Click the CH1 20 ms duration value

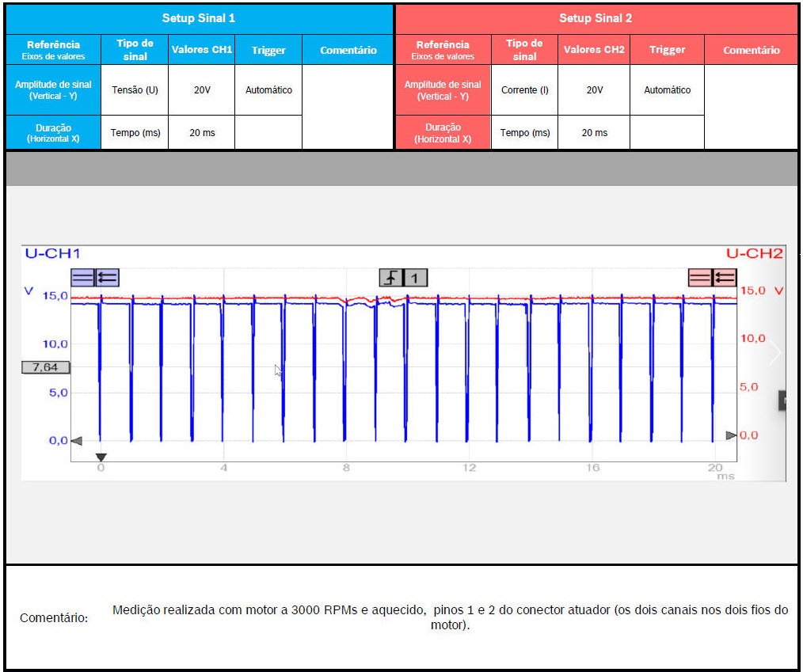click(202, 133)
